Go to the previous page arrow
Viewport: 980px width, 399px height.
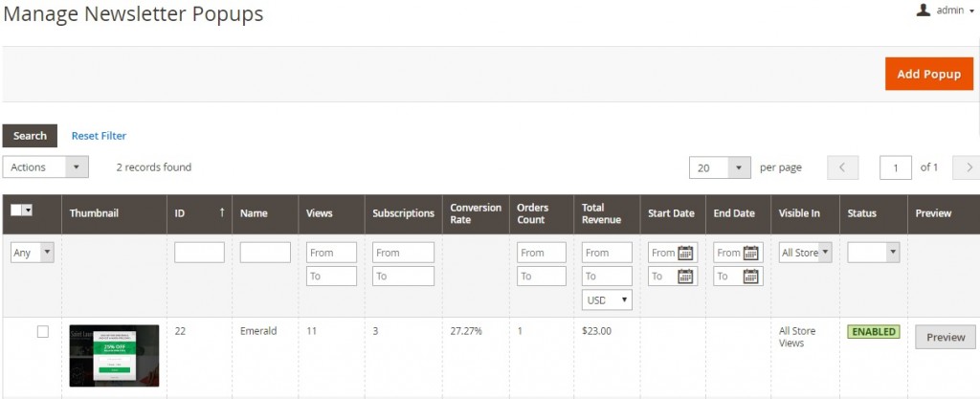[842, 167]
